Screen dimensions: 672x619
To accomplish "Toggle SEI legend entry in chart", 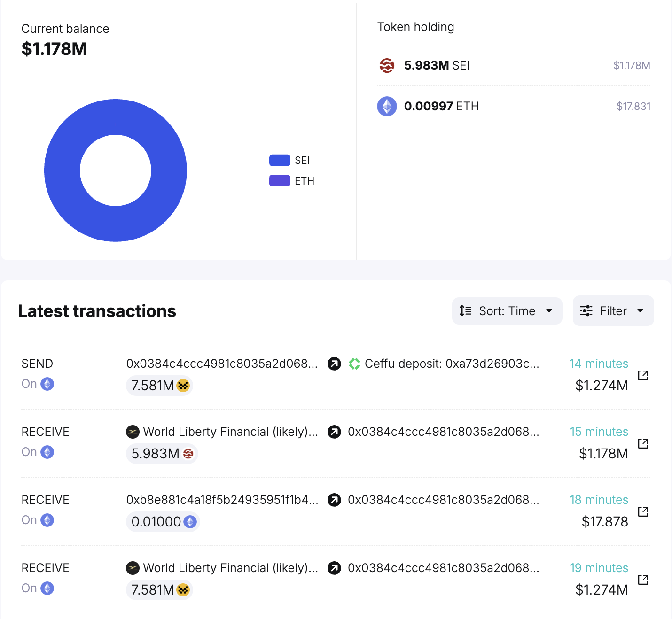I will pos(289,161).
